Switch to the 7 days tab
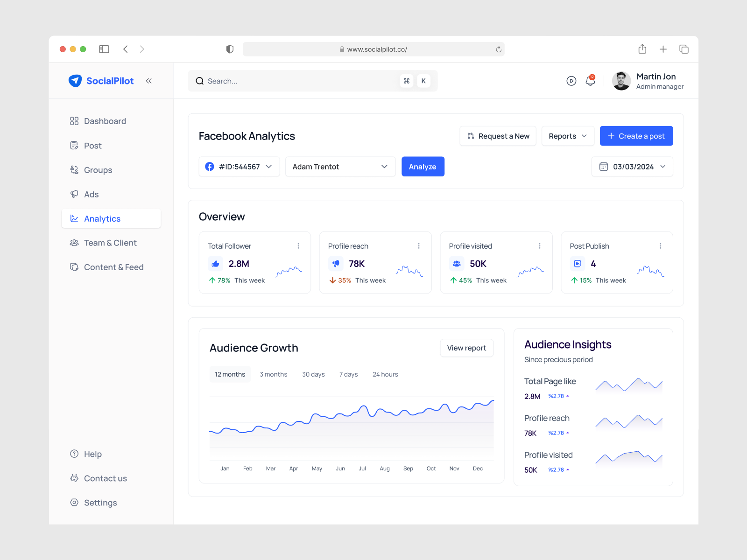This screenshot has height=560, width=747. (x=348, y=374)
